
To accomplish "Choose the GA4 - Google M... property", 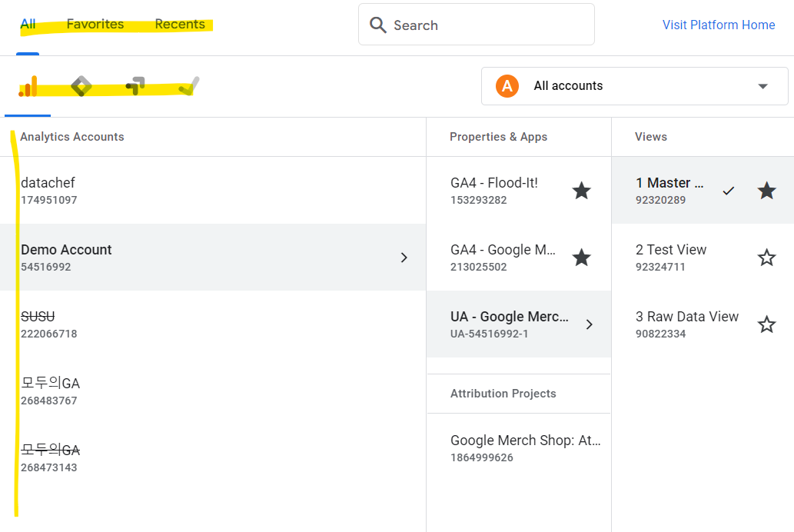I will 519,258.
